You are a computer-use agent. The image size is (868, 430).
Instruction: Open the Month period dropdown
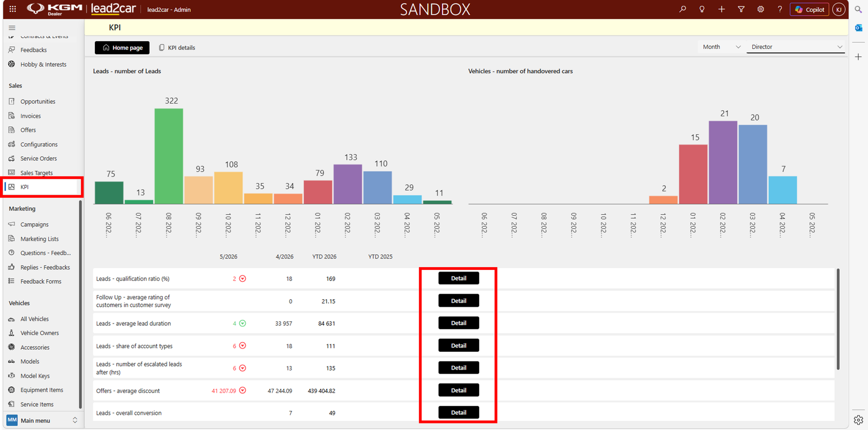coord(721,47)
